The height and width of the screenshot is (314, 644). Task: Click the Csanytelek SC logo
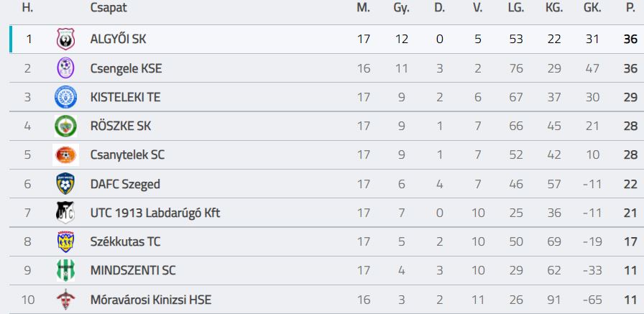(x=65, y=154)
